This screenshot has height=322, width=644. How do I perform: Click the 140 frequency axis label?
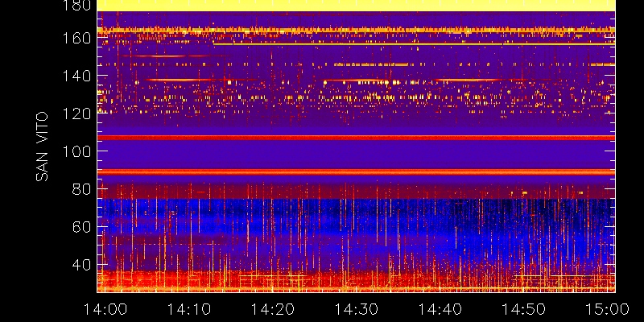click(76, 76)
